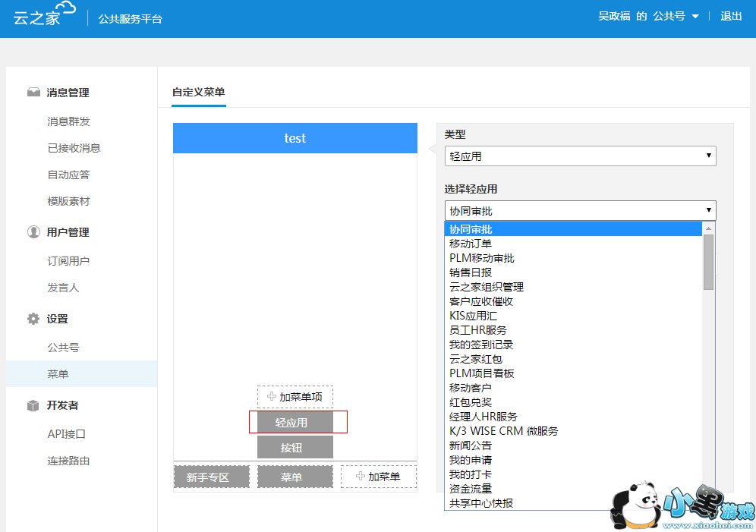Image resolution: width=756 pixels, height=532 pixels.
Task: Click the 退出 logout link
Action: (731, 16)
